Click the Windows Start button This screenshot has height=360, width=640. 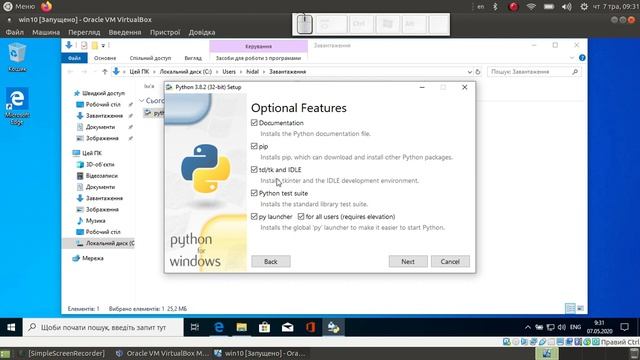pyautogui.click(x=11, y=327)
